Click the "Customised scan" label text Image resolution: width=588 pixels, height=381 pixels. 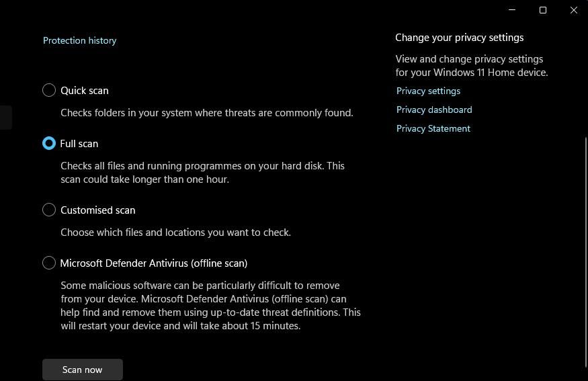point(98,210)
